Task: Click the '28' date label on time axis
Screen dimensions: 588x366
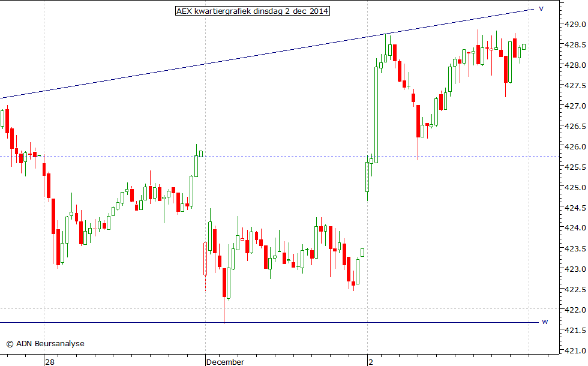Action: 49,362
